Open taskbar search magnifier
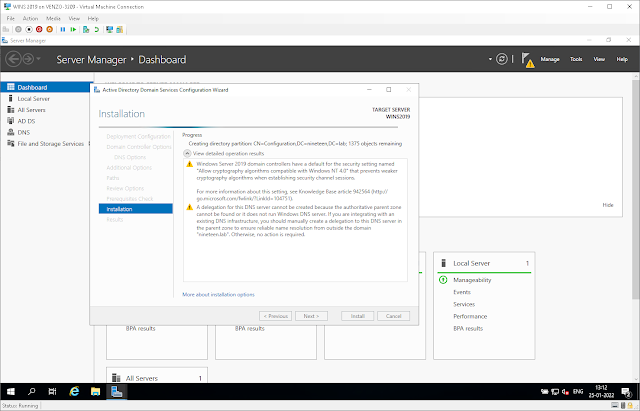 [x=31, y=391]
